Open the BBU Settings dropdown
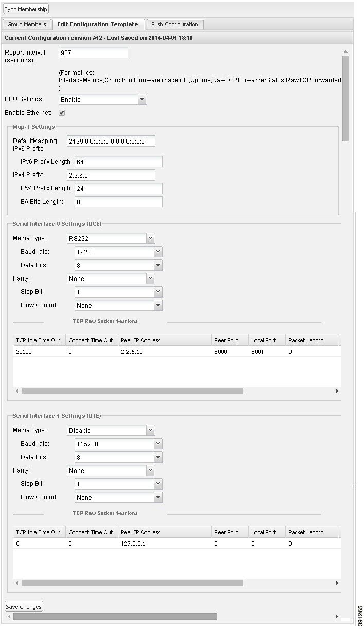 pyautogui.click(x=142, y=99)
